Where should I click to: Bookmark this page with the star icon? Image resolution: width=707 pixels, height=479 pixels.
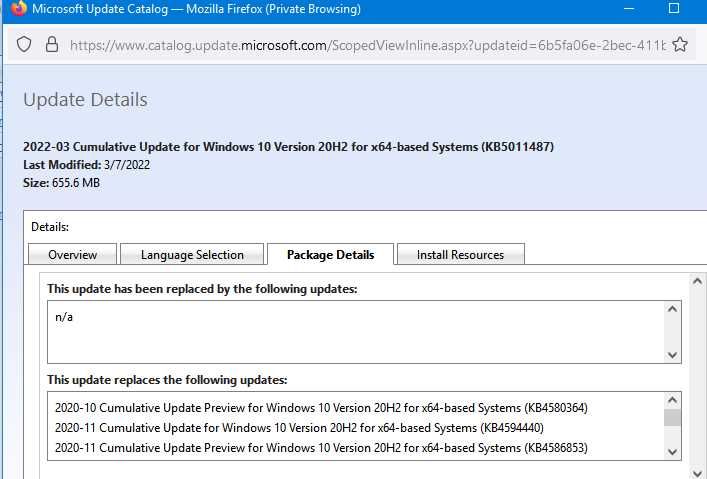click(679, 45)
